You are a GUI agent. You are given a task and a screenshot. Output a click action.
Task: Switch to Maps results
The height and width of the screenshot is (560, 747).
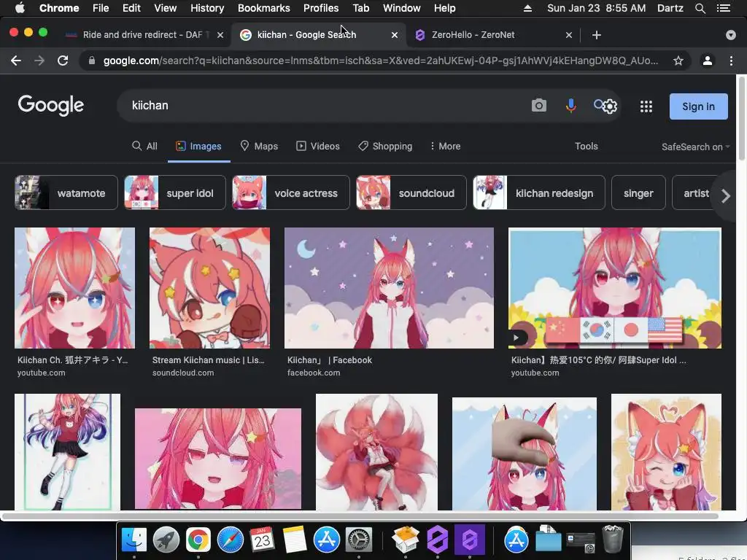(259, 146)
